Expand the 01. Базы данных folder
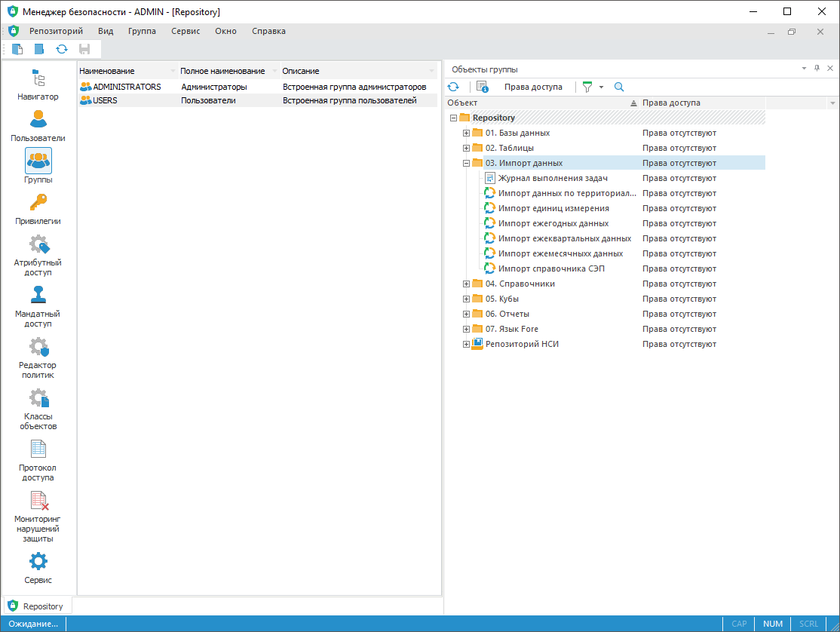This screenshot has height=632, width=840. click(466, 133)
